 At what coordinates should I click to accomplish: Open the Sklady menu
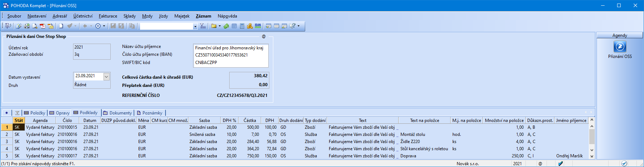click(130, 16)
